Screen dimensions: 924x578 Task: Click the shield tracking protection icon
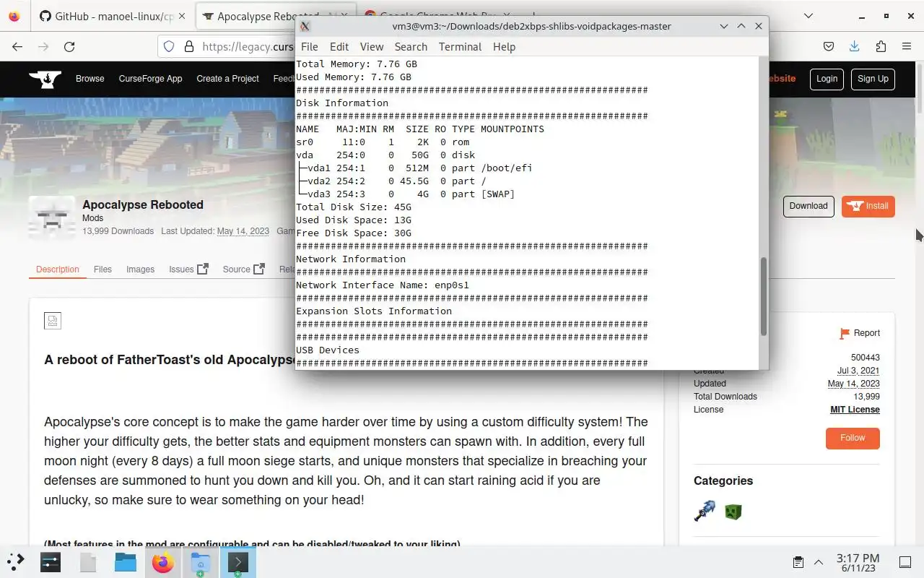[x=169, y=46]
